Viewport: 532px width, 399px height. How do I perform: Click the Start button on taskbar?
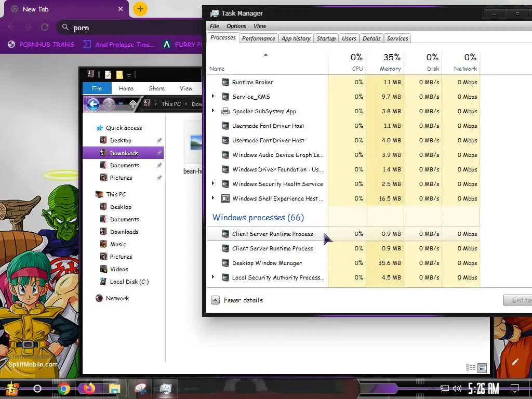[x=12, y=389]
